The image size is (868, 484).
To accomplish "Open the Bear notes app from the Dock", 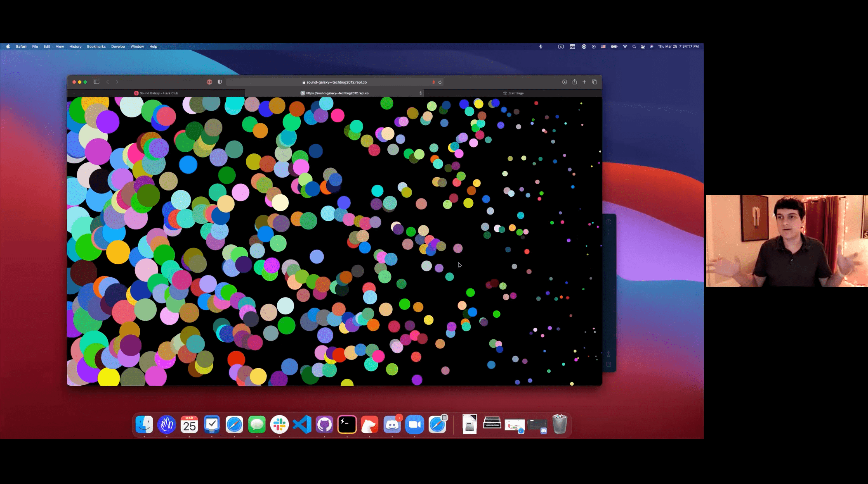I will point(369,424).
